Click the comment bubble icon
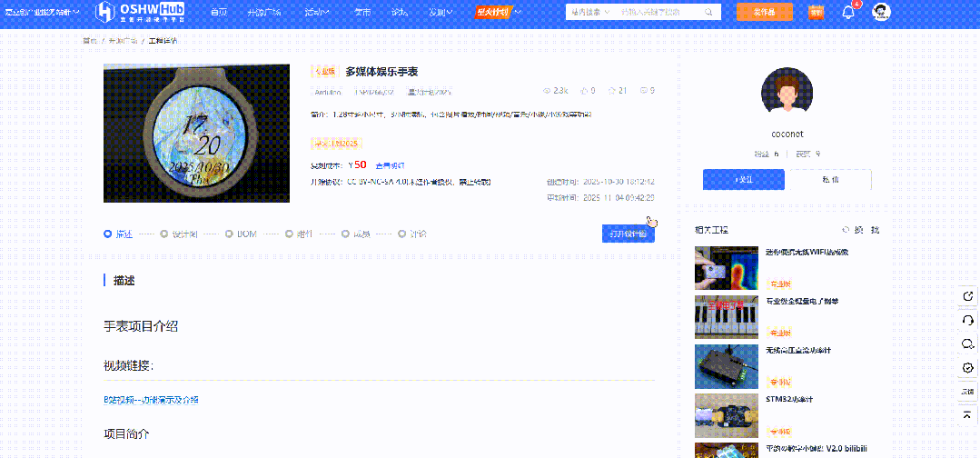This screenshot has height=458, width=980. (x=644, y=91)
